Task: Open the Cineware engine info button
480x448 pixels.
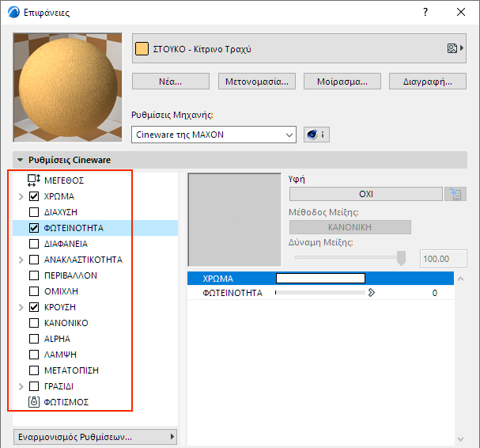Action: [x=316, y=135]
